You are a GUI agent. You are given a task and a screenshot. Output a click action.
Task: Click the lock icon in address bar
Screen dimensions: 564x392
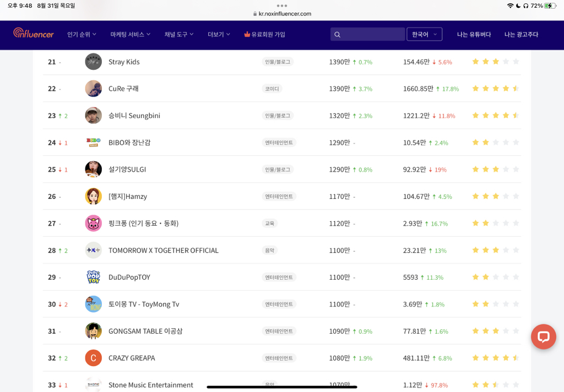[255, 14]
